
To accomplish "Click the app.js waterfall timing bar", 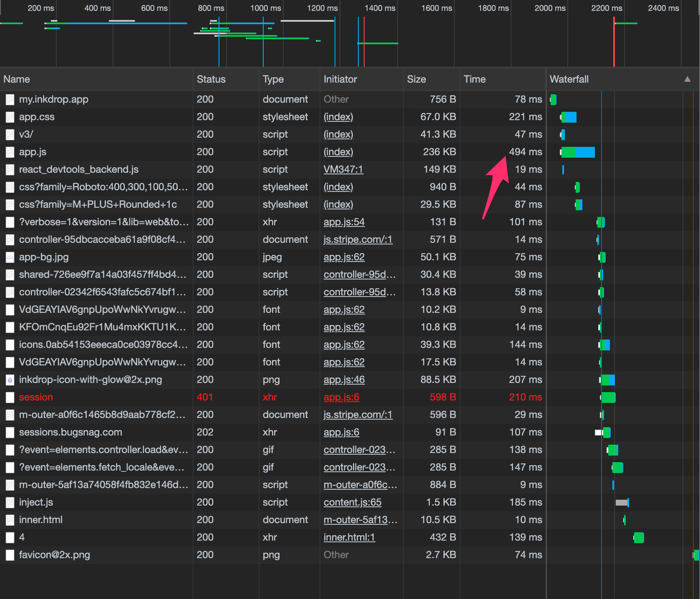I will [578, 152].
